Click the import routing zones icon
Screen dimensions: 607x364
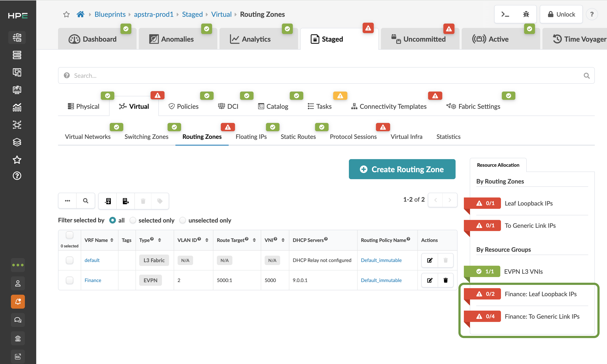pyautogui.click(x=108, y=201)
